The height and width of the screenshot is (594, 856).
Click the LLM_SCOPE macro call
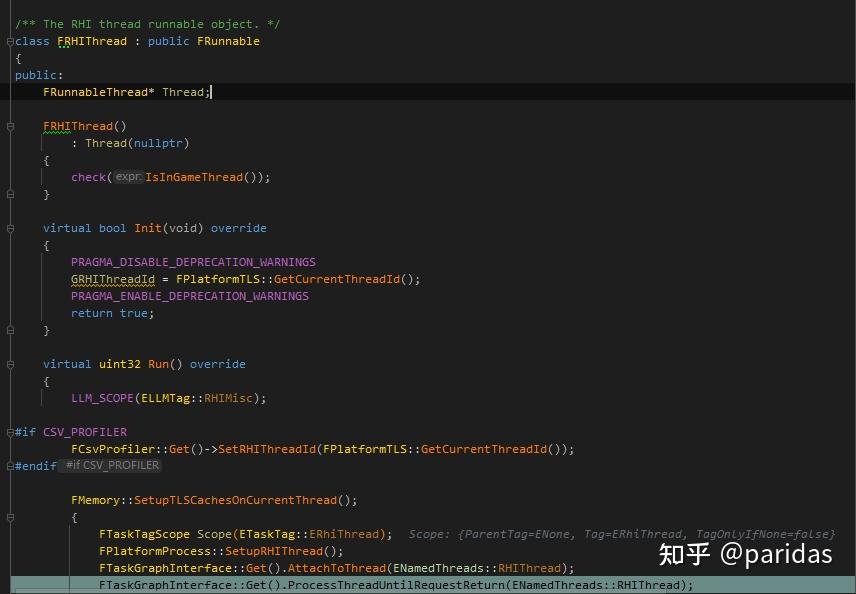tap(101, 398)
